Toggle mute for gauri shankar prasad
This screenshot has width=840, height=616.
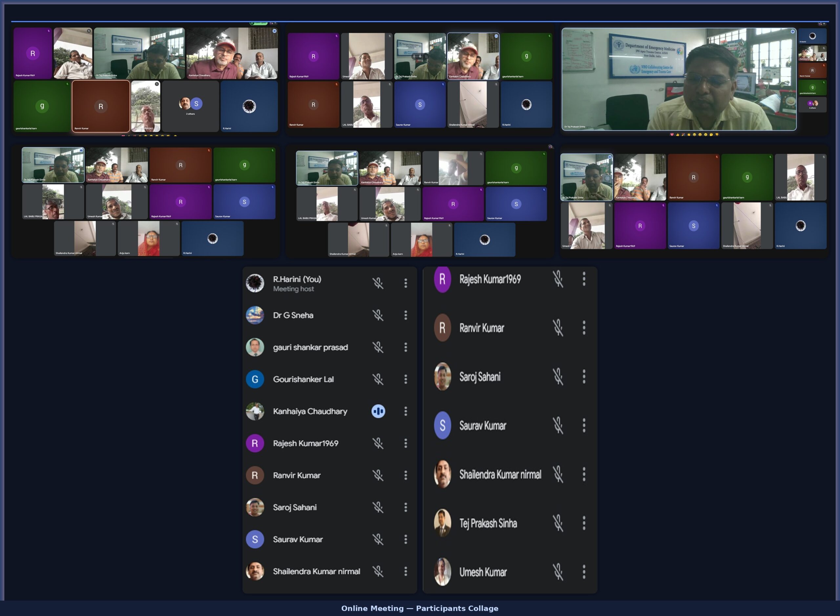click(x=378, y=347)
